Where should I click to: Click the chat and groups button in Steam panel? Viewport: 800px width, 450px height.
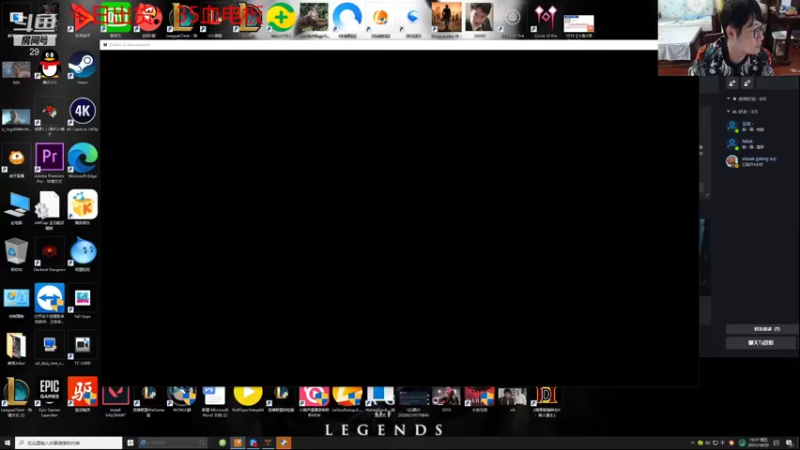tap(761, 343)
